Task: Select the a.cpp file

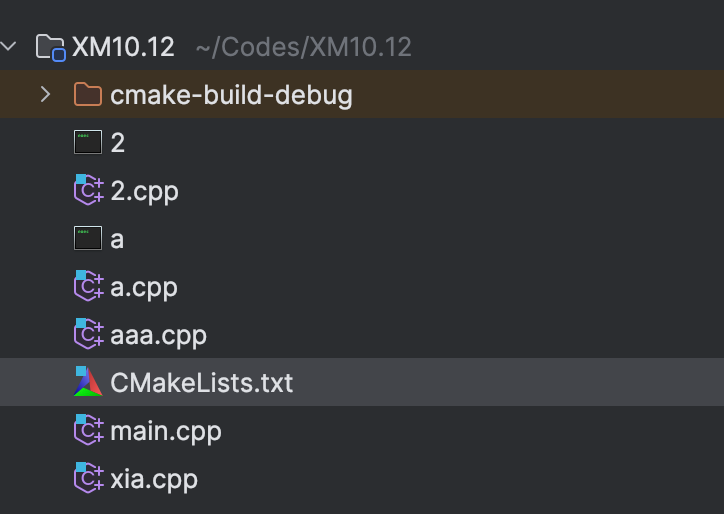Action: click(144, 287)
